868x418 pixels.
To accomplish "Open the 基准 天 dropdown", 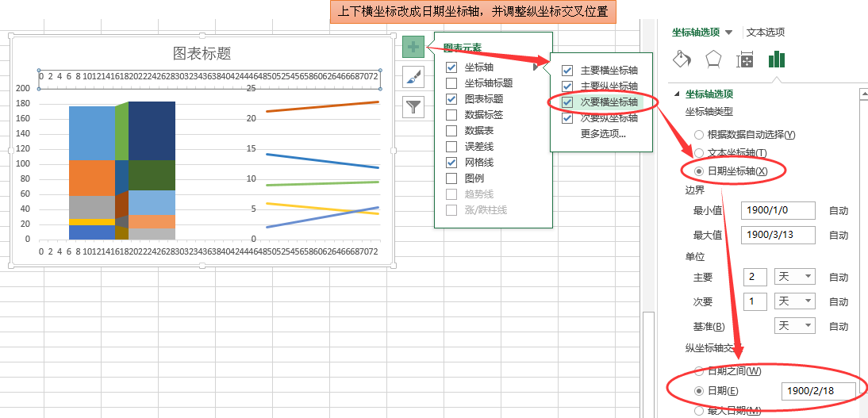I will pos(794,326).
